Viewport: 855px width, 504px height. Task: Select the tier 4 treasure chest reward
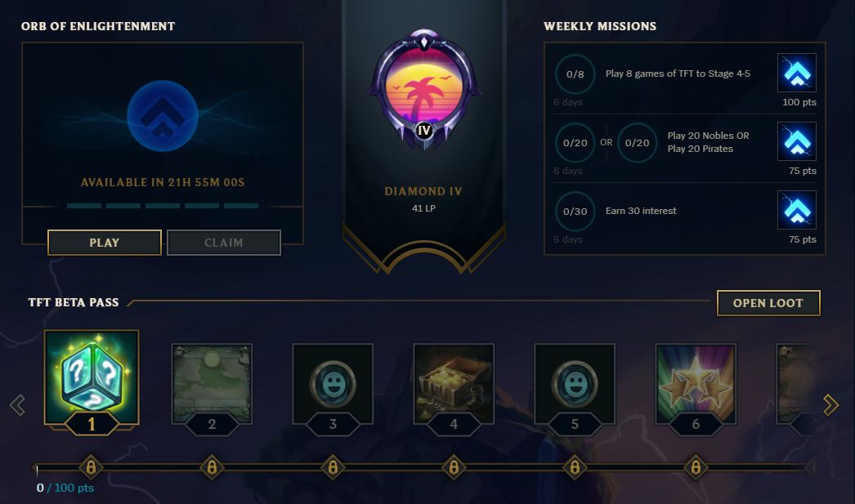(x=454, y=384)
